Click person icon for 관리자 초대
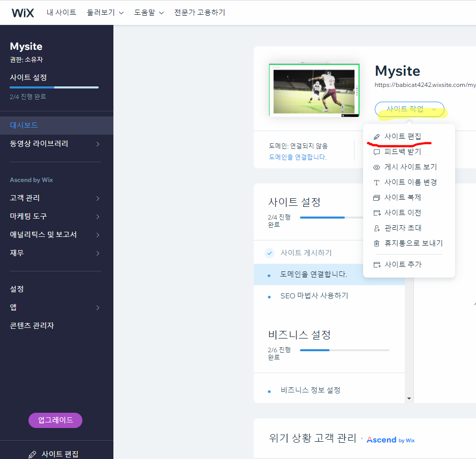Viewport: 476px width, 459px height. pyautogui.click(x=377, y=228)
